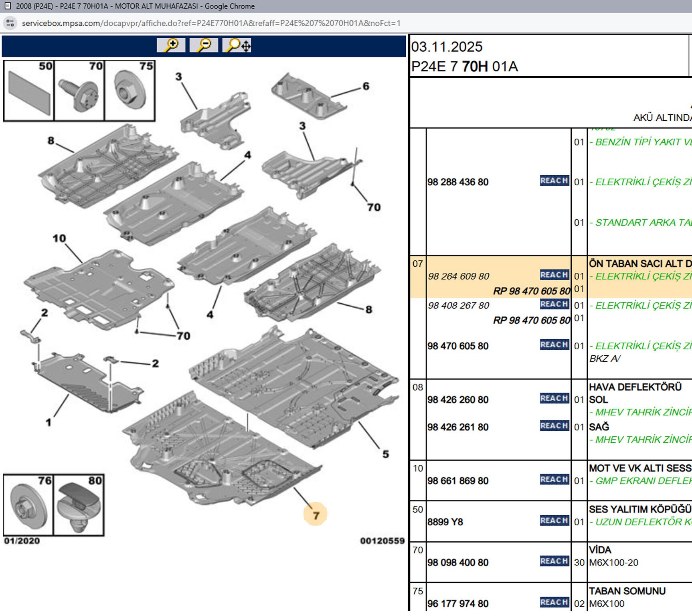Click part number 98 661 869 80
The width and height of the screenshot is (692, 616).
[457, 481]
